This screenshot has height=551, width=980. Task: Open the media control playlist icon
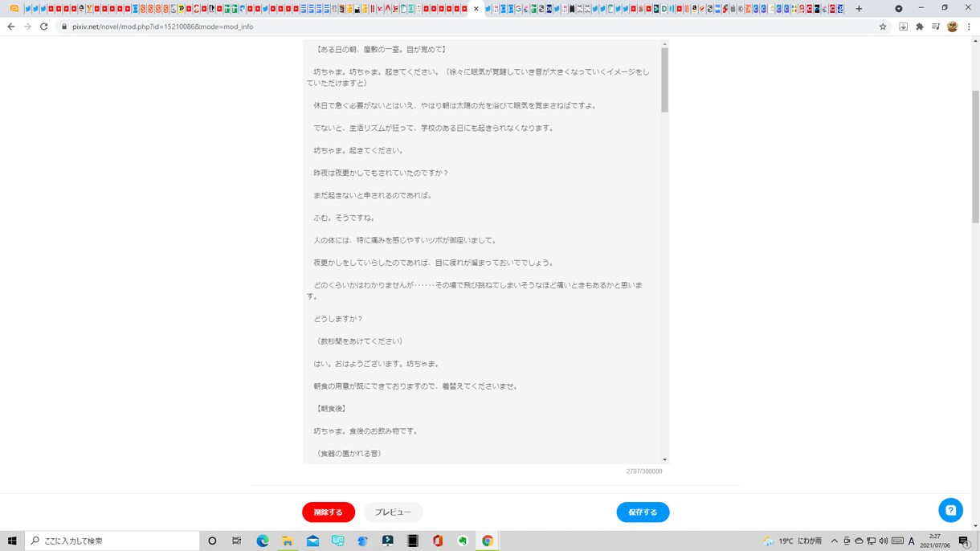936,27
